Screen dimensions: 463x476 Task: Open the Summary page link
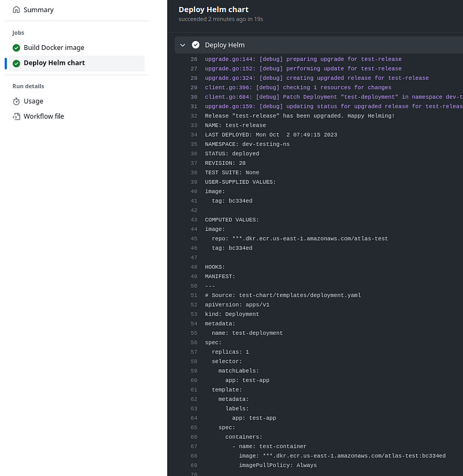[39, 10]
